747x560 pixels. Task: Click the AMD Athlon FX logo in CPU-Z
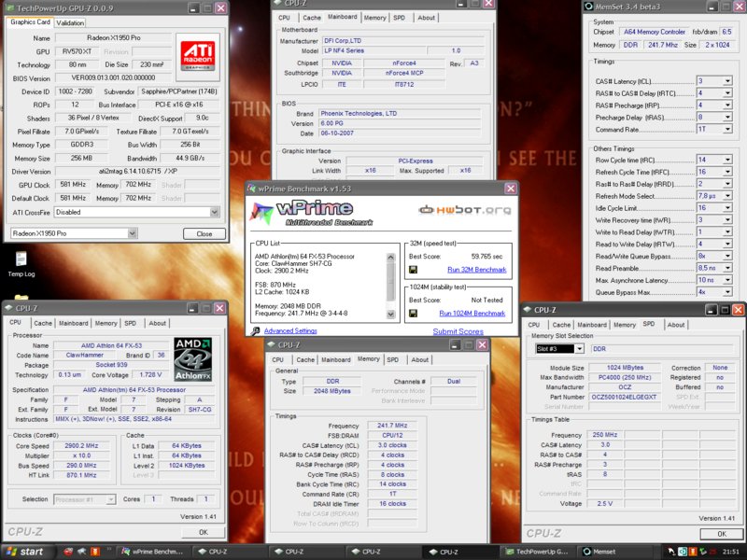[x=193, y=359]
